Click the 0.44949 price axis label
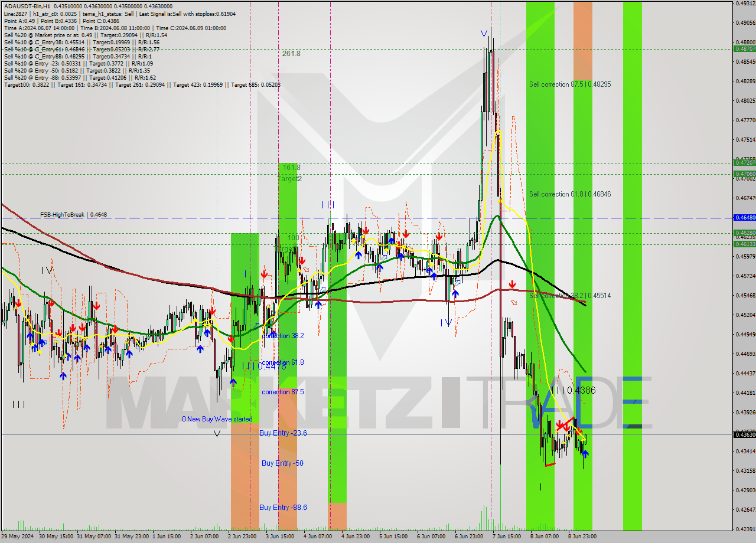Viewport: 756px width, 543px height. [745, 334]
